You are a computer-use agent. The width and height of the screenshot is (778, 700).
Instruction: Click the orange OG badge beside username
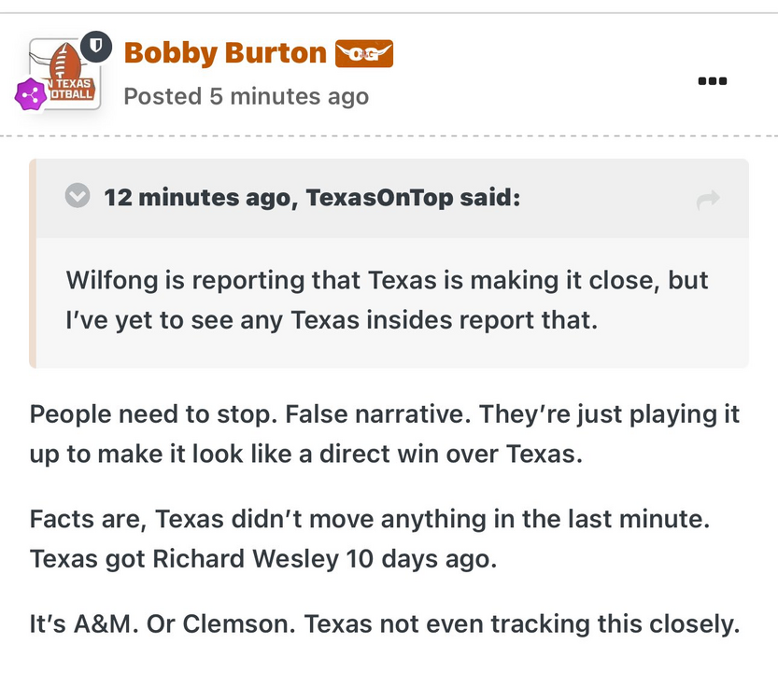click(x=364, y=54)
